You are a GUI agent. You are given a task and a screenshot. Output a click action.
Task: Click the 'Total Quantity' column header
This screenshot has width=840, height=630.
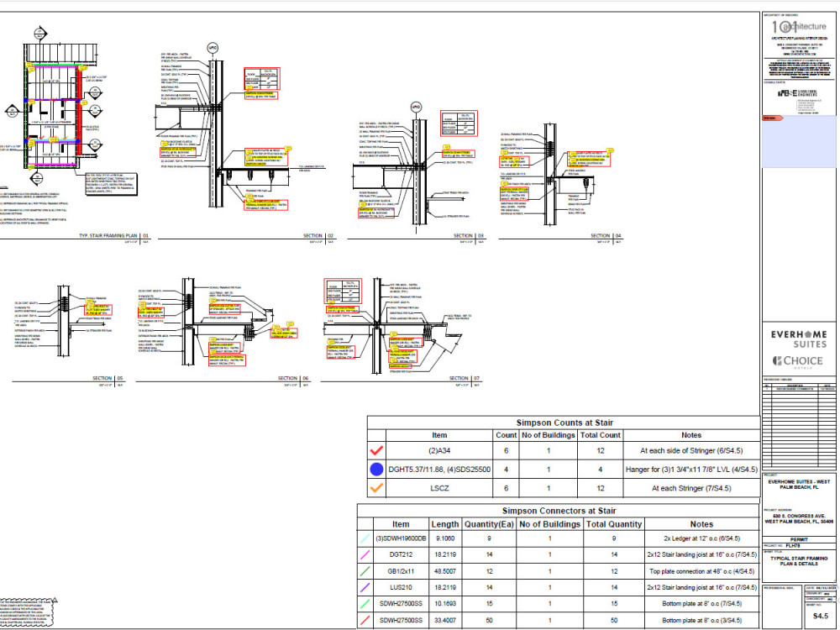click(x=614, y=524)
